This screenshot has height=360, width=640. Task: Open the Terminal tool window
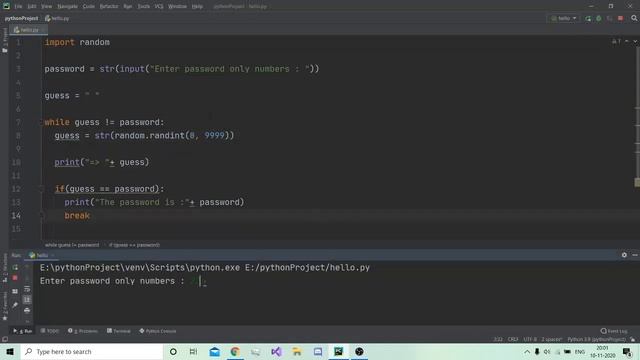point(119,331)
